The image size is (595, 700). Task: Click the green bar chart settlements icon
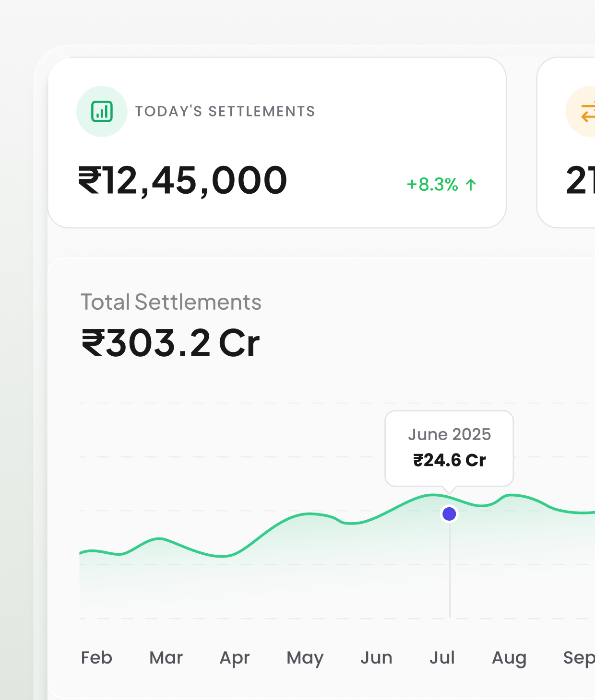click(x=102, y=111)
